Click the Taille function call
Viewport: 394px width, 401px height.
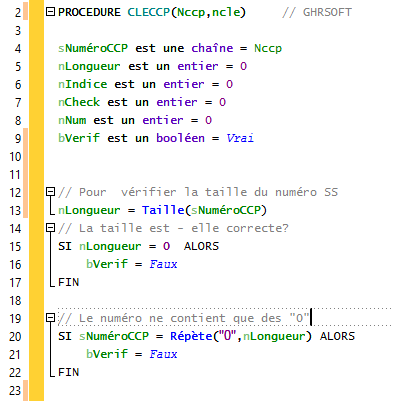pyautogui.click(x=163, y=210)
